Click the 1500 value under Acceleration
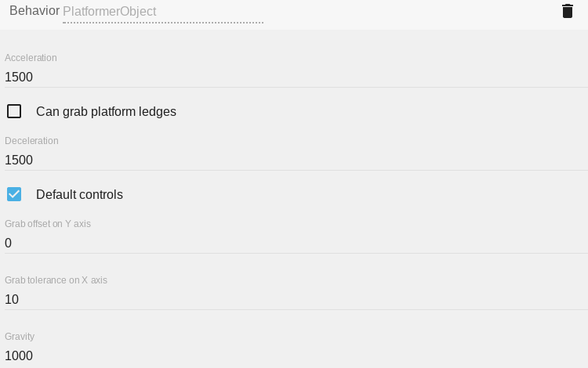588x368 pixels. click(19, 77)
